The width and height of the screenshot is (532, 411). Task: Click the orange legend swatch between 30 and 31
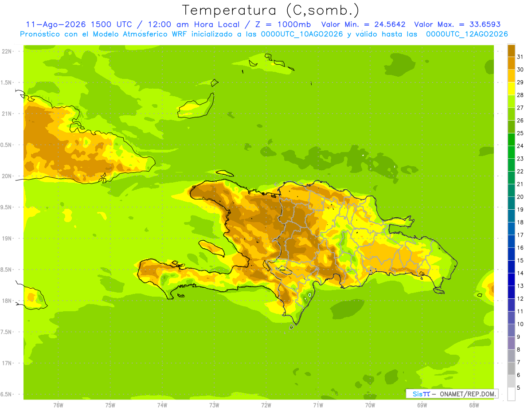point(511,63)
